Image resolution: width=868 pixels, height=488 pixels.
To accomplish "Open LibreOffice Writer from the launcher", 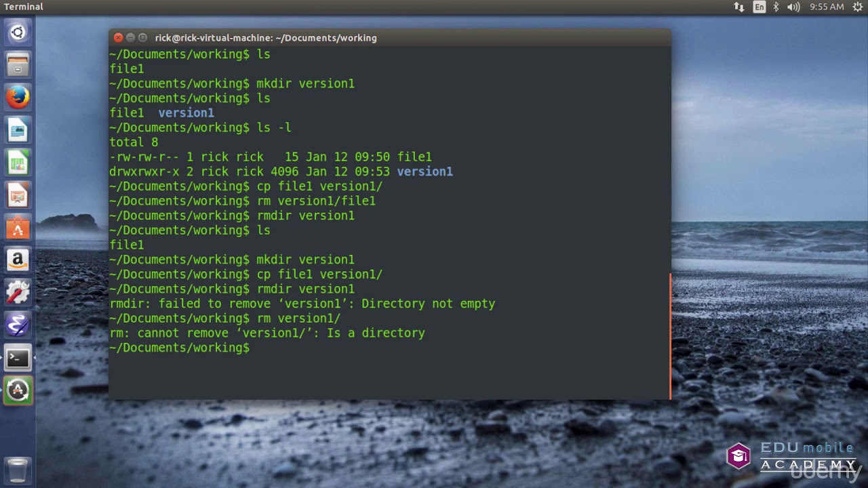I will (x=18, y=129).
